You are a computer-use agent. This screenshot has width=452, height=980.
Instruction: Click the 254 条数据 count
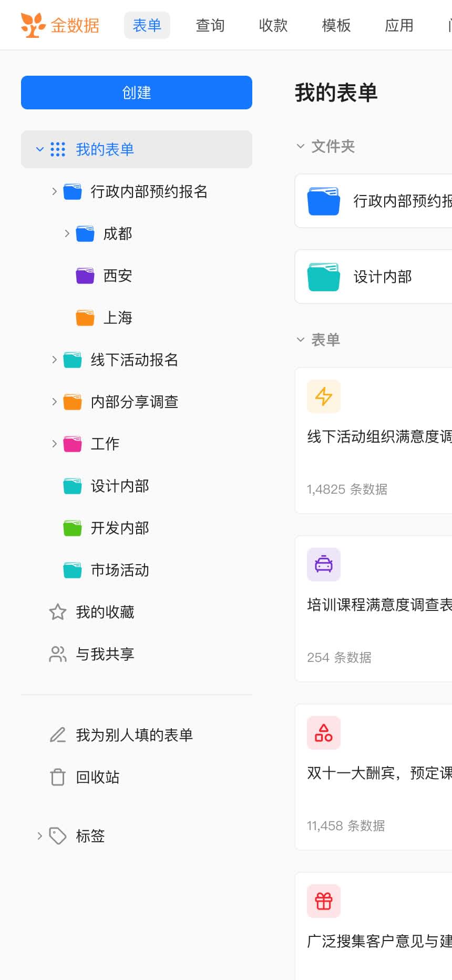(339, 657)
